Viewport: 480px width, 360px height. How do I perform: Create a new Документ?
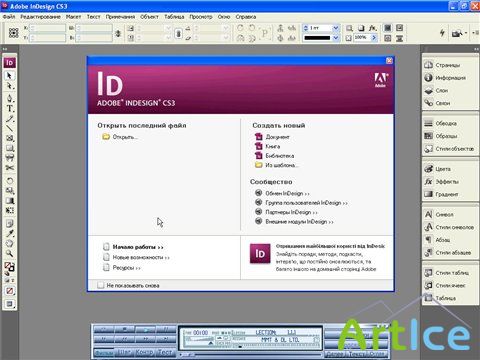(x=277, y=137)
